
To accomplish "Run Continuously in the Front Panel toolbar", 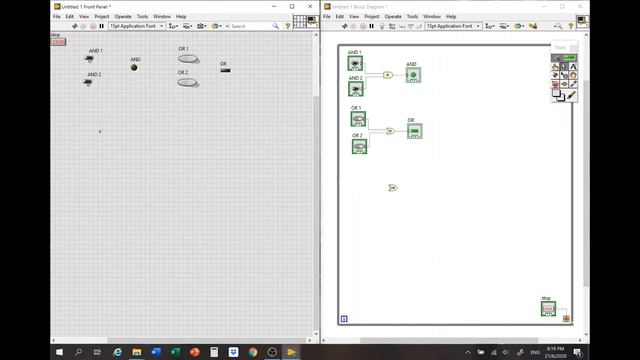I will click(84, 26).
